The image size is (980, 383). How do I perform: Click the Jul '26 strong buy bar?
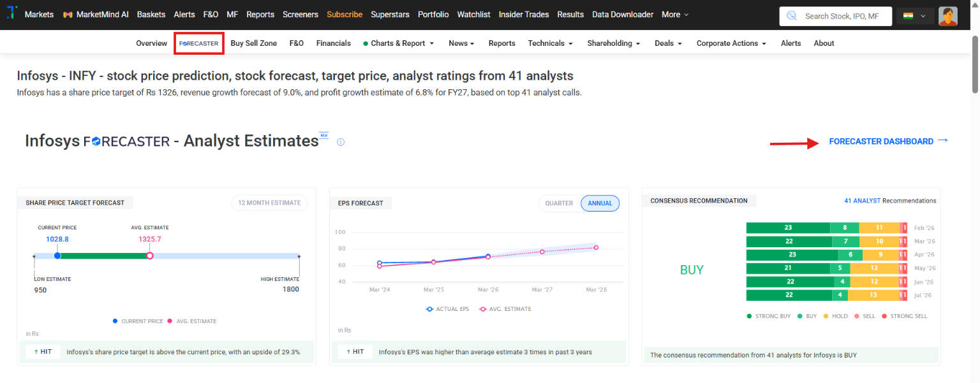tap(789, 295)
